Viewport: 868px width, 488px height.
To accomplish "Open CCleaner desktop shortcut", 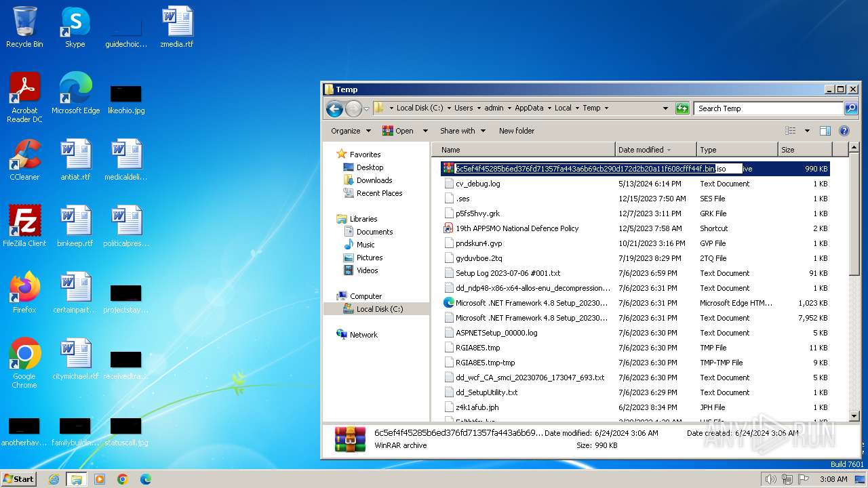I will click(24, 160).
